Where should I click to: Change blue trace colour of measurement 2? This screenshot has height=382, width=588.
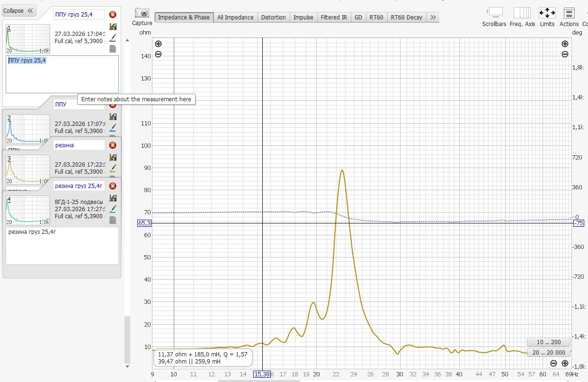pyautogui.click(x=113, y=127)
